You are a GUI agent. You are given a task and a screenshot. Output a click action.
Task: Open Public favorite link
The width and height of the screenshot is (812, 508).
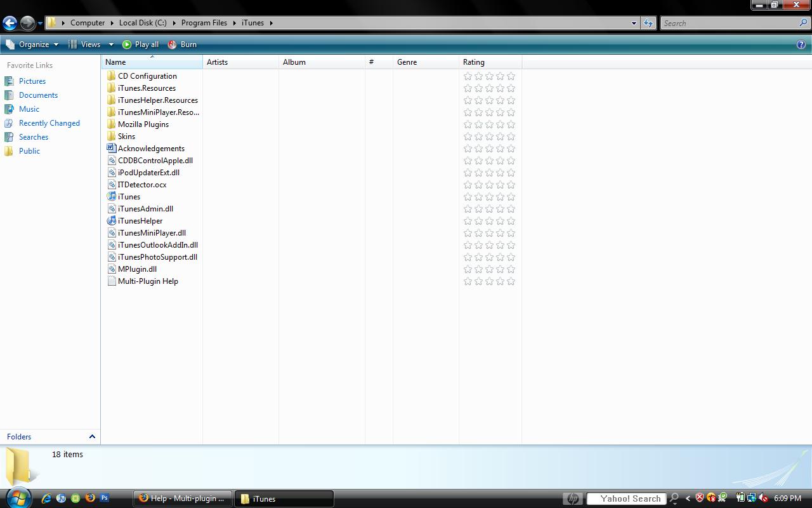pyautogui.click(x=29, y=151)
